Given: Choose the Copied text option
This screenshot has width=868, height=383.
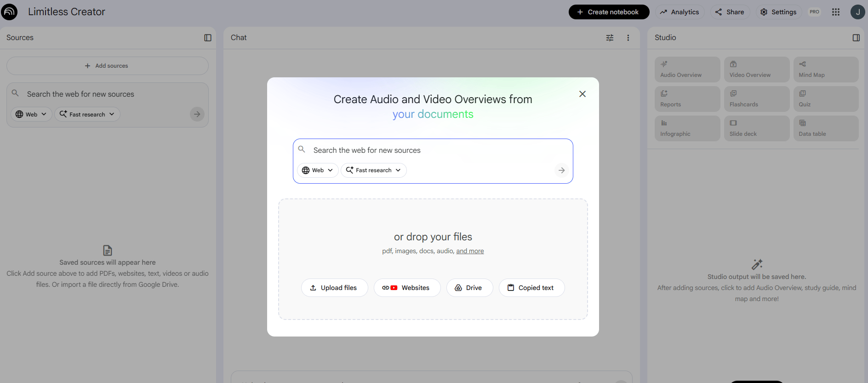Looking at the screenshot, I should [531, 288].
